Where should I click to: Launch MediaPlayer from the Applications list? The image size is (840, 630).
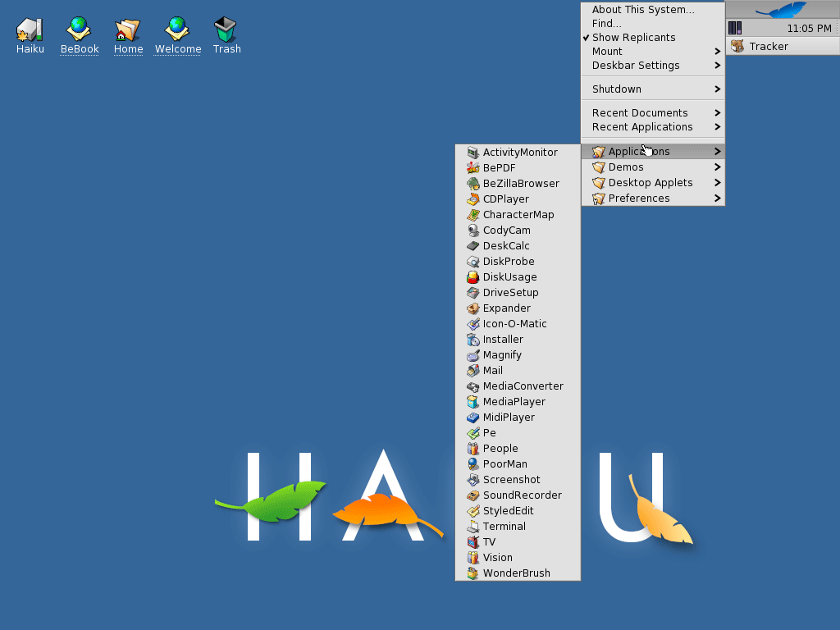(x=514, y=402)
